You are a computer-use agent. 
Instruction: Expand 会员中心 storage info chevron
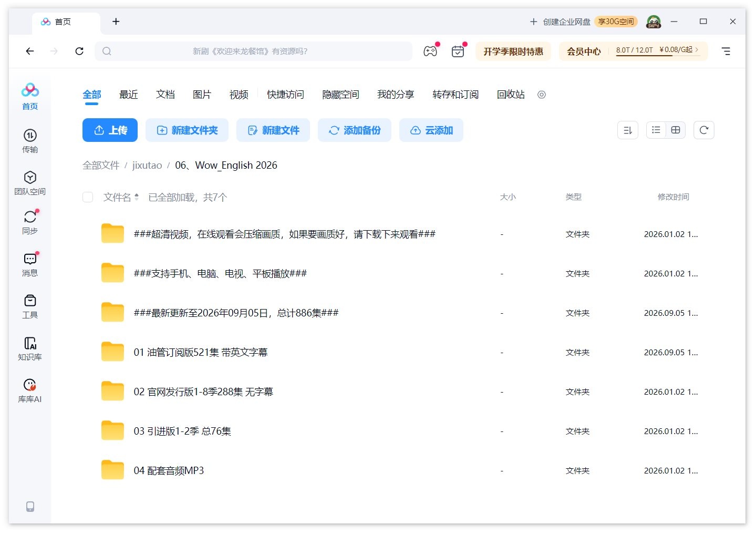[697, 50]
